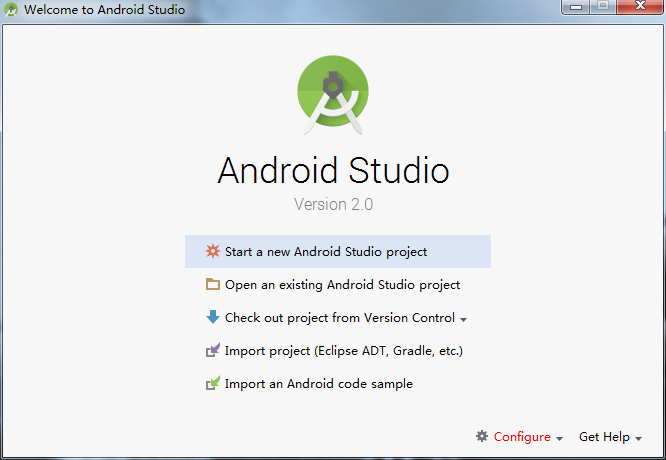Image resolution: width=666 pixels, height=460 pixels.
Task: Import an Android code sample
Action: click(x=338, y=384)
